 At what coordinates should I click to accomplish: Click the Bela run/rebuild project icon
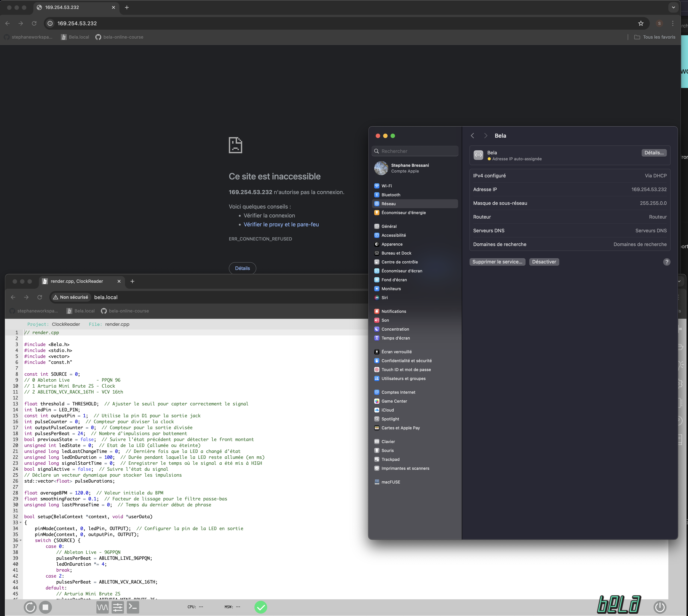click(30, 607)
